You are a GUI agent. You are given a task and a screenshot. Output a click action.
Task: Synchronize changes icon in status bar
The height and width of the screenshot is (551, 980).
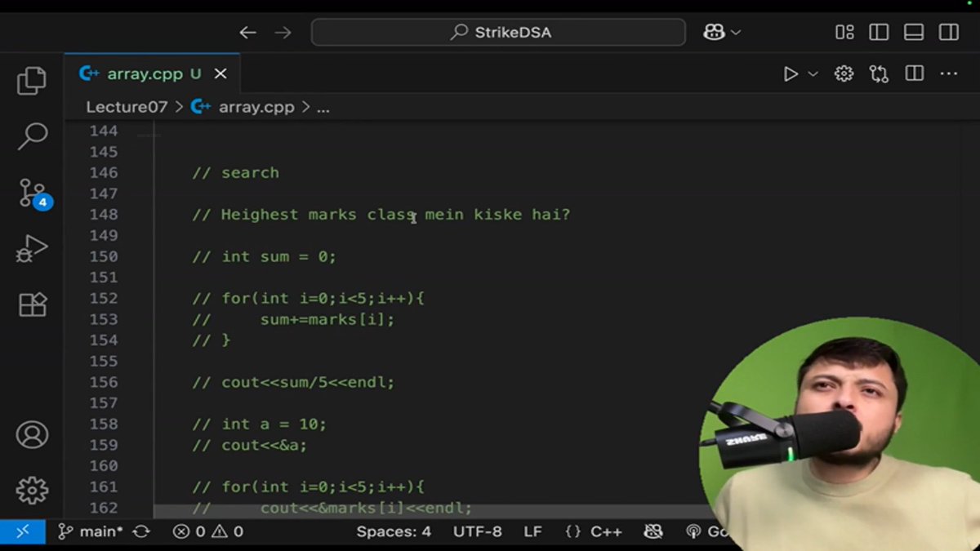point(141,531)
